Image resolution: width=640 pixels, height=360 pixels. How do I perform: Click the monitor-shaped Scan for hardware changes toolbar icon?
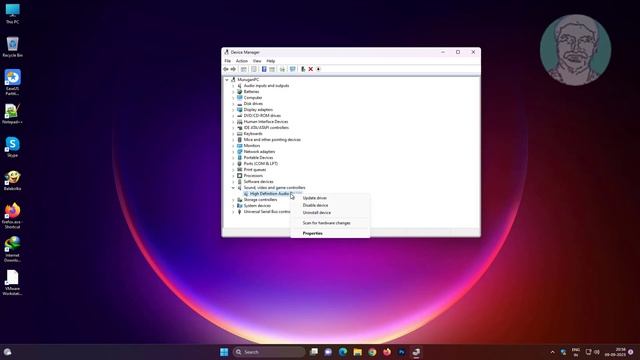click(293, 69)
